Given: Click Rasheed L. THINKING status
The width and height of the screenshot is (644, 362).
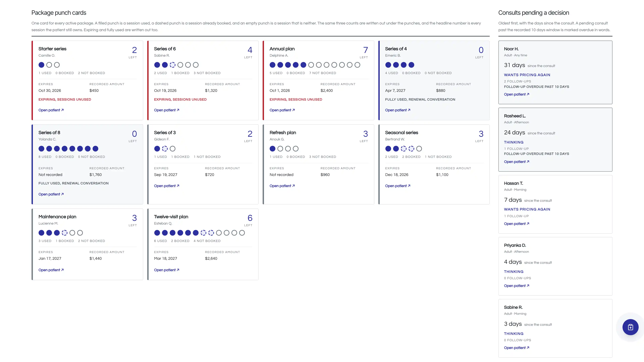Looking at the screenshot, I should click(x=514, y=142).
